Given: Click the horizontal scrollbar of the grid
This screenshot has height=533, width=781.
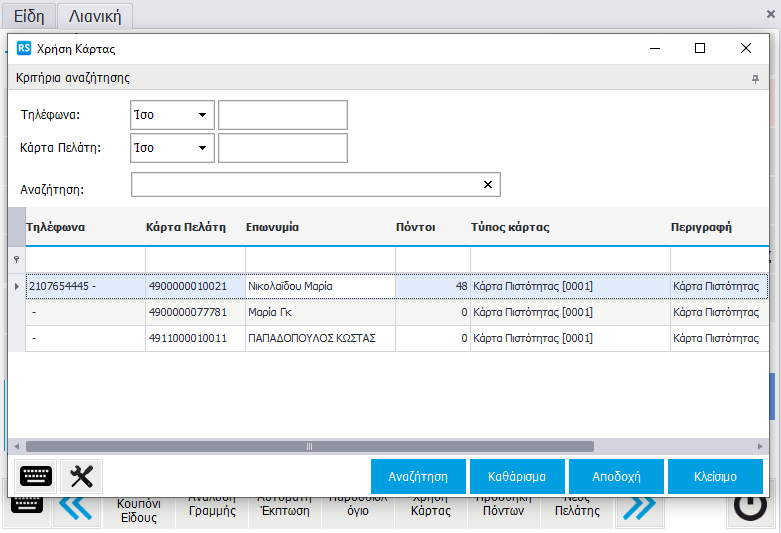Looking at the screenshot, I should (310, 447).
